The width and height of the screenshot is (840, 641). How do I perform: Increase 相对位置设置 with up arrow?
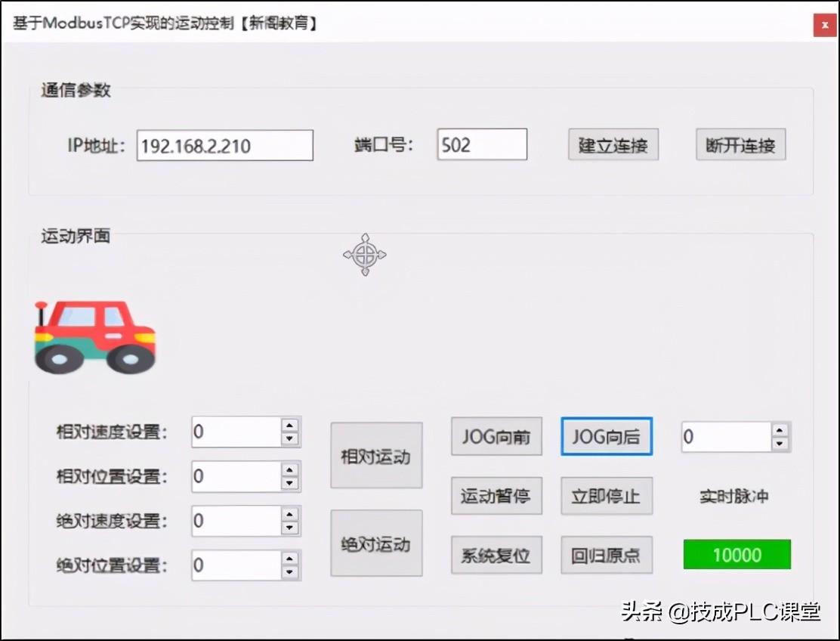[x=290, y=470]
